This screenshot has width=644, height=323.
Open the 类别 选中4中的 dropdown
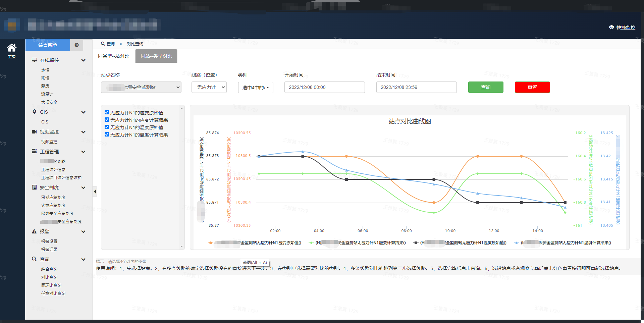256,88
